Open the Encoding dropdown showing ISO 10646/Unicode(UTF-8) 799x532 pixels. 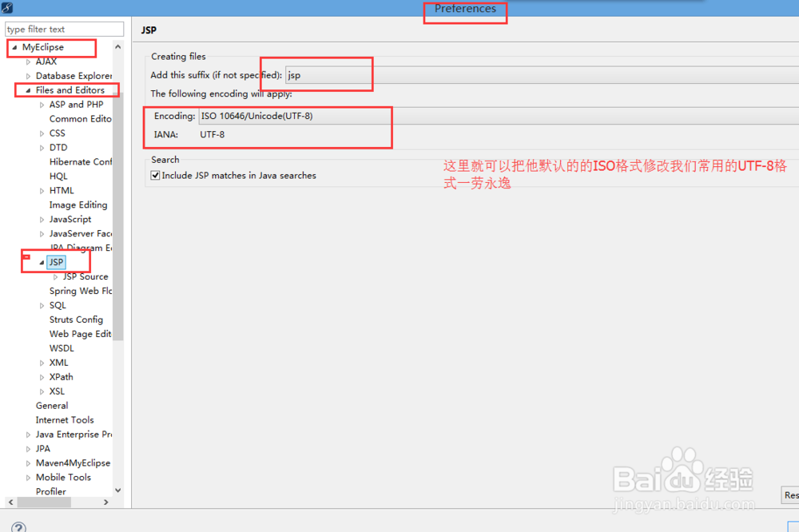click(x=499, y=116)
